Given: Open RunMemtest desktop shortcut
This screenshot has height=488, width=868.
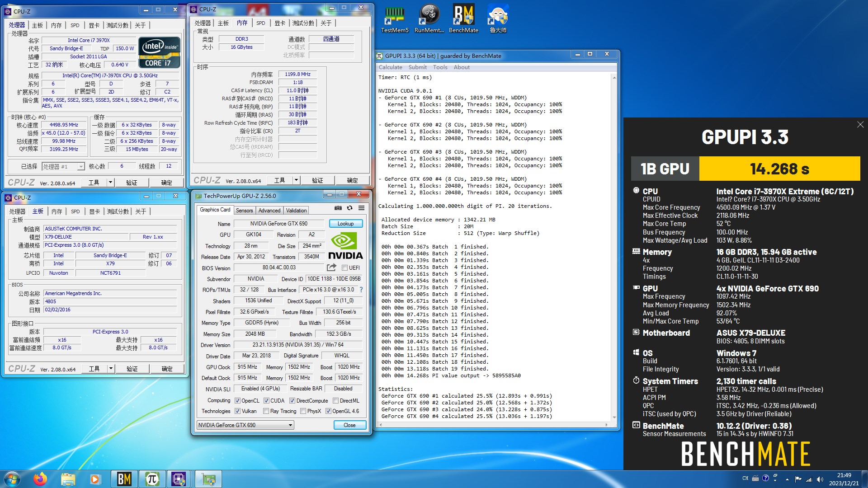Looking at the screenshot, I should click(429, 19).
